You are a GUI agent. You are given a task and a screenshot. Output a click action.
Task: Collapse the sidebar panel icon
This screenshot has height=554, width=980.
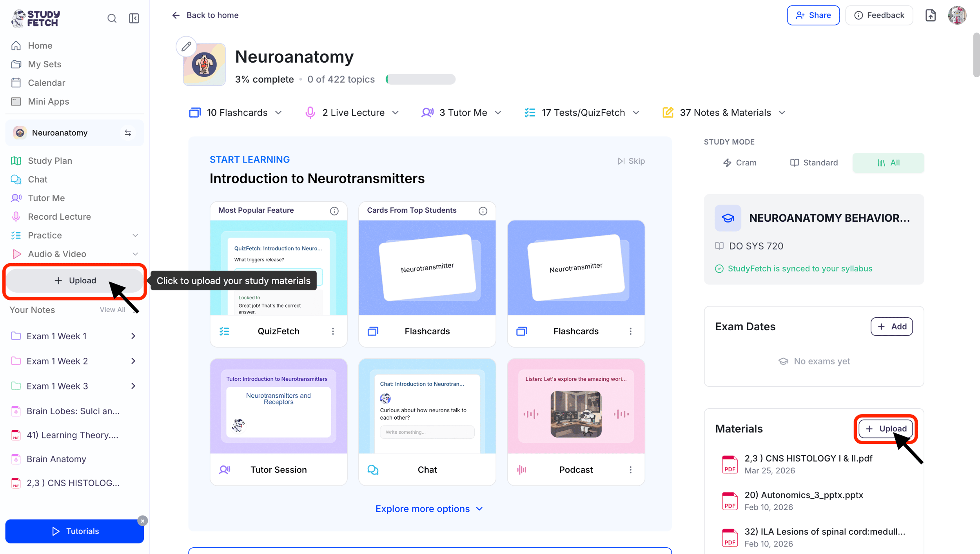click(x=134, y=18)
